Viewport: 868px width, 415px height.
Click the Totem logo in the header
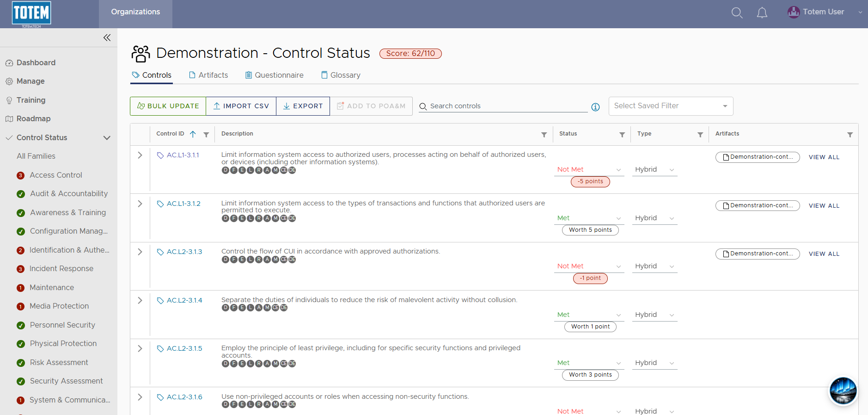31,14
